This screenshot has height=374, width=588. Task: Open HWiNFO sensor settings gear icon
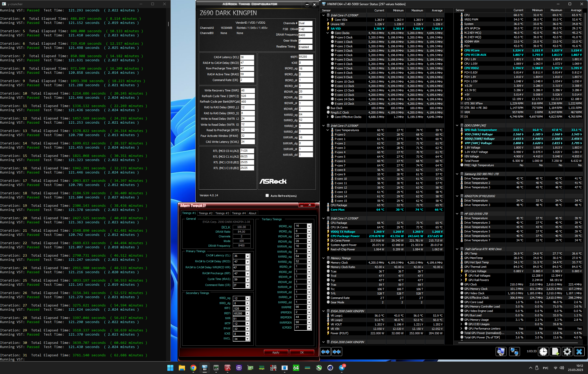[567, 352]
